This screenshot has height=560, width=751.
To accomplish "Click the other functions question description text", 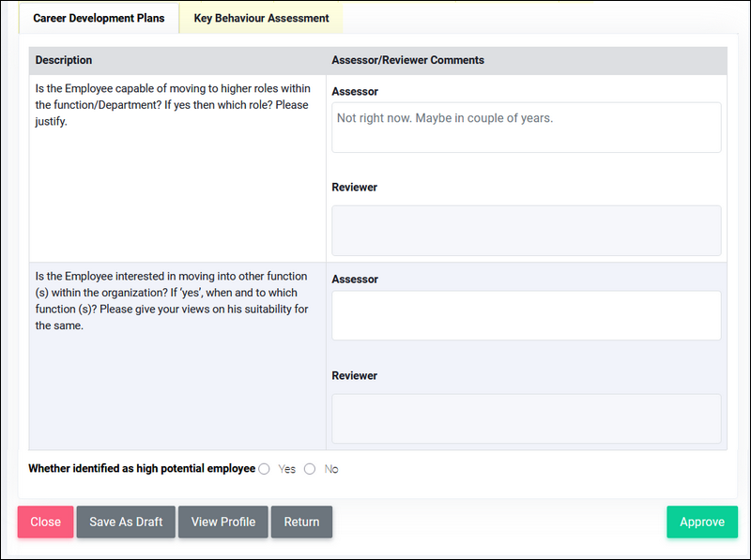I will tap(171, 300).
